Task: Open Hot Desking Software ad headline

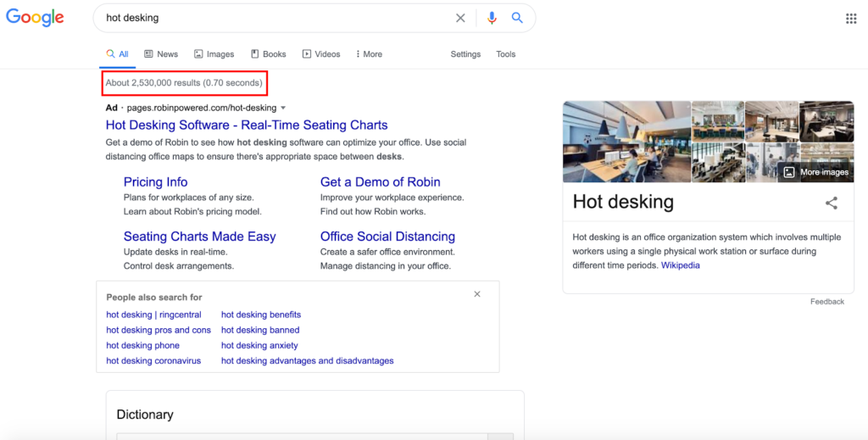Action: (247, 125)
